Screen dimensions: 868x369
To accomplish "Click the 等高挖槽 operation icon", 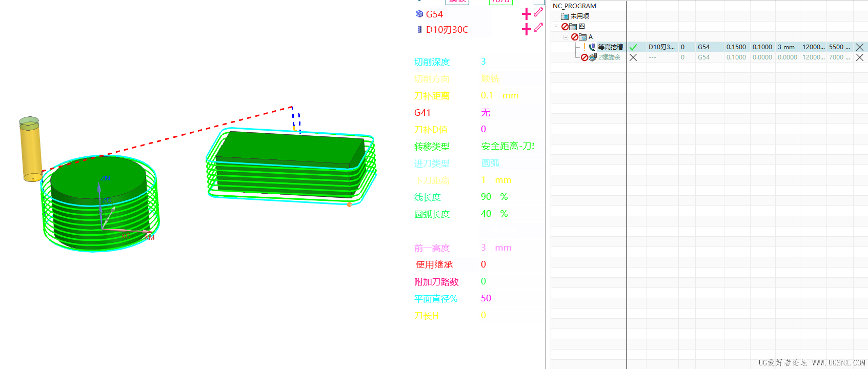I will tap(592, 47).
